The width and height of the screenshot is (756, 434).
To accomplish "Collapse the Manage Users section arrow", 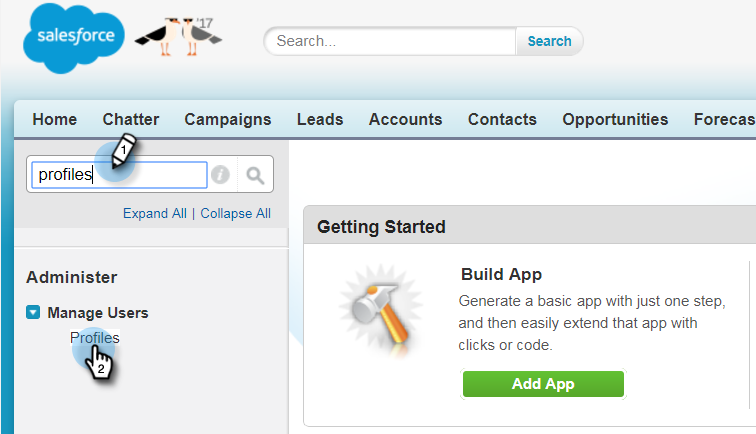I will 33,312.
